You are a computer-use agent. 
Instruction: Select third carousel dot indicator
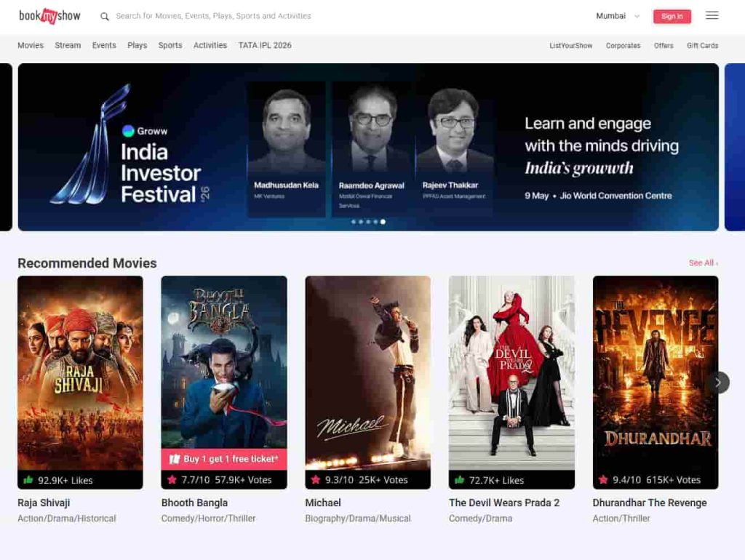368,222
